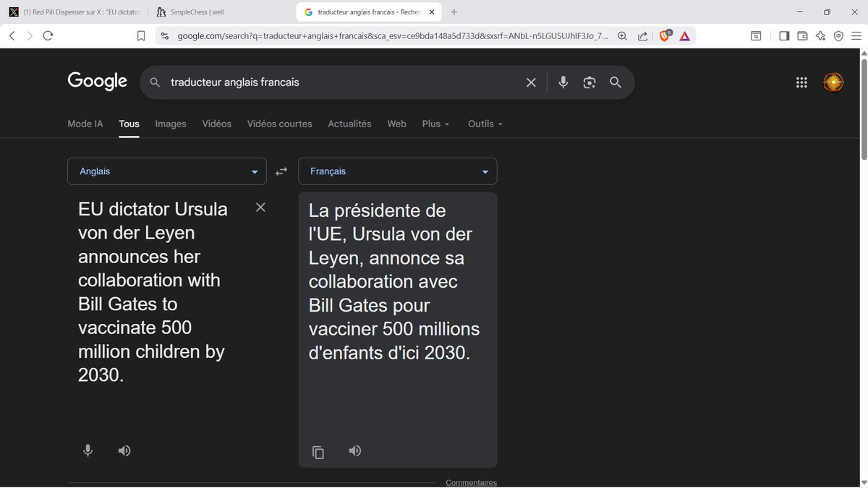
Task: Click the scrollbar down arrow
Action: 862,482
